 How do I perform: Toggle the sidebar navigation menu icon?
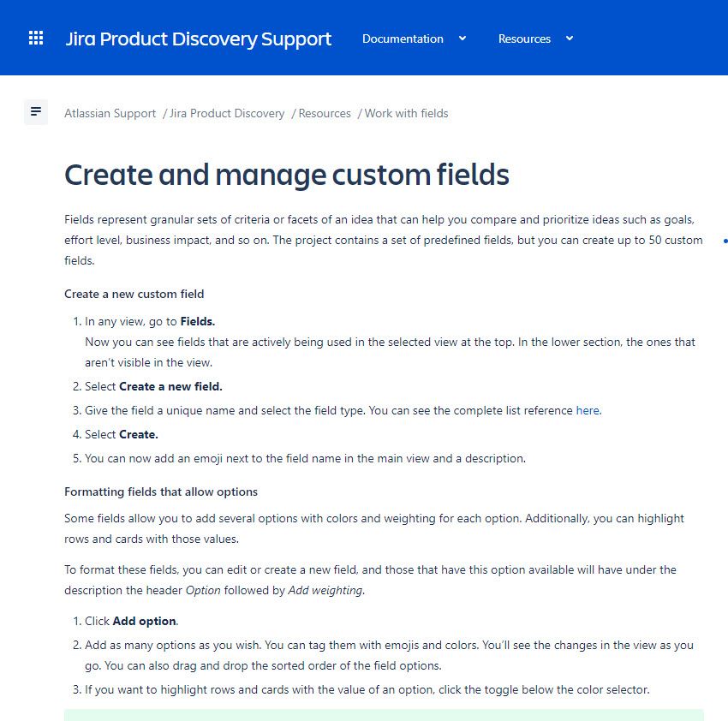pos(36,112)
